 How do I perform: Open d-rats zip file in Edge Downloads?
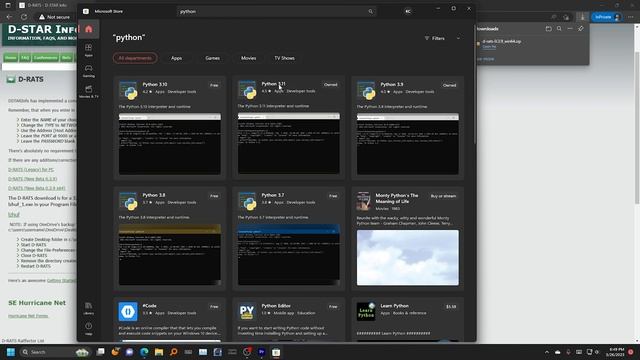click(x=501, y=41)
